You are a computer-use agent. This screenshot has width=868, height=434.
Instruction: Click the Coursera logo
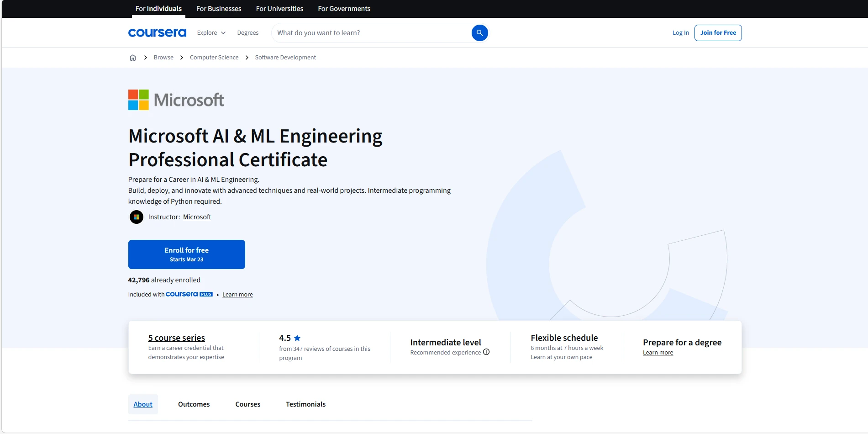coord(157,32)
